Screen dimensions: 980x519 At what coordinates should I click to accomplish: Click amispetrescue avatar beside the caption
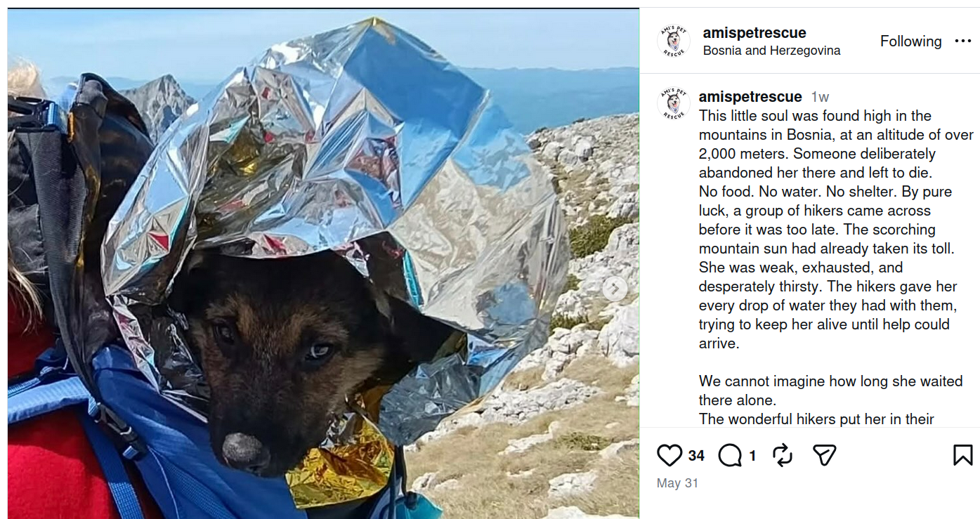674,104
